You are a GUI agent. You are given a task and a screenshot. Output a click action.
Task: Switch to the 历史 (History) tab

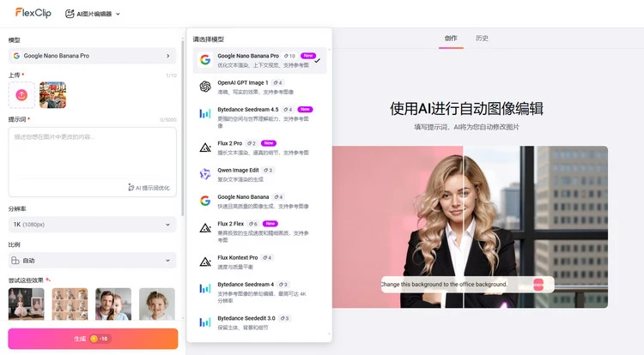coord(482,39)
